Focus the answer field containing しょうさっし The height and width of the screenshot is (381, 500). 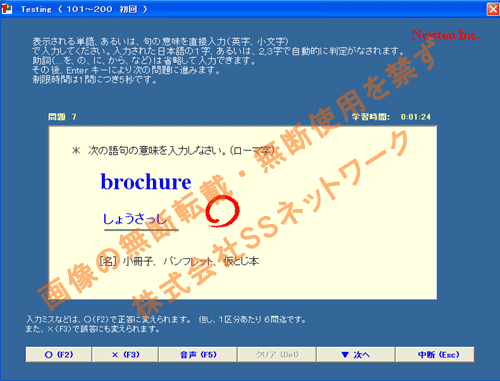click(141, 219)
